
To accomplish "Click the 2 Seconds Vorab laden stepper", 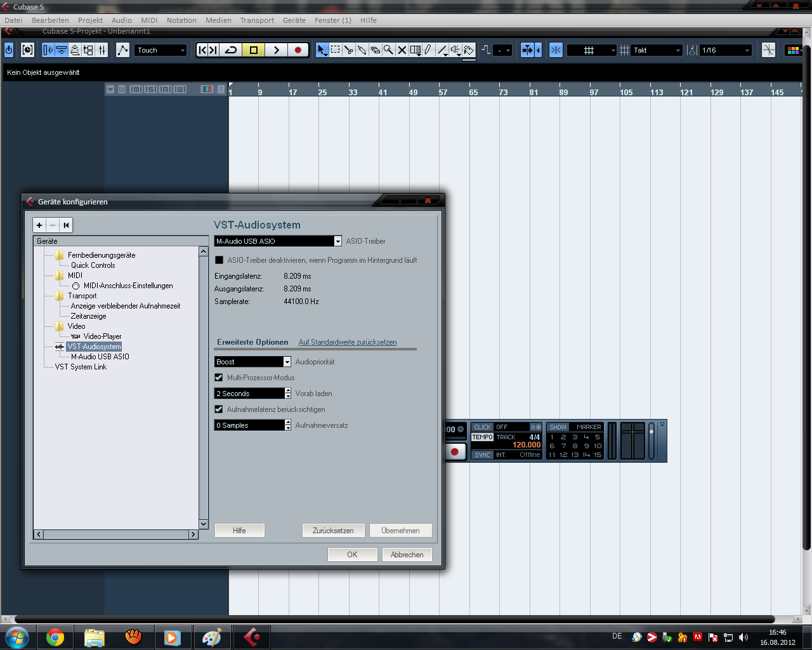I will (x=288, y=394).
